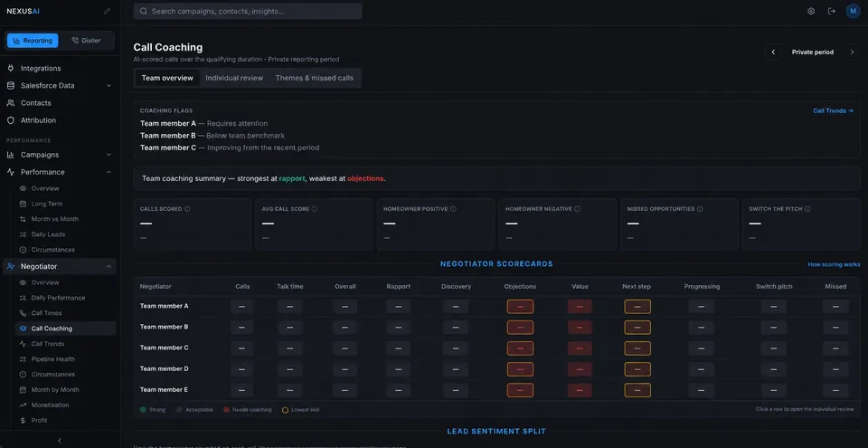
Task: Click Team member B coaching flag
Action: [212, 135]
